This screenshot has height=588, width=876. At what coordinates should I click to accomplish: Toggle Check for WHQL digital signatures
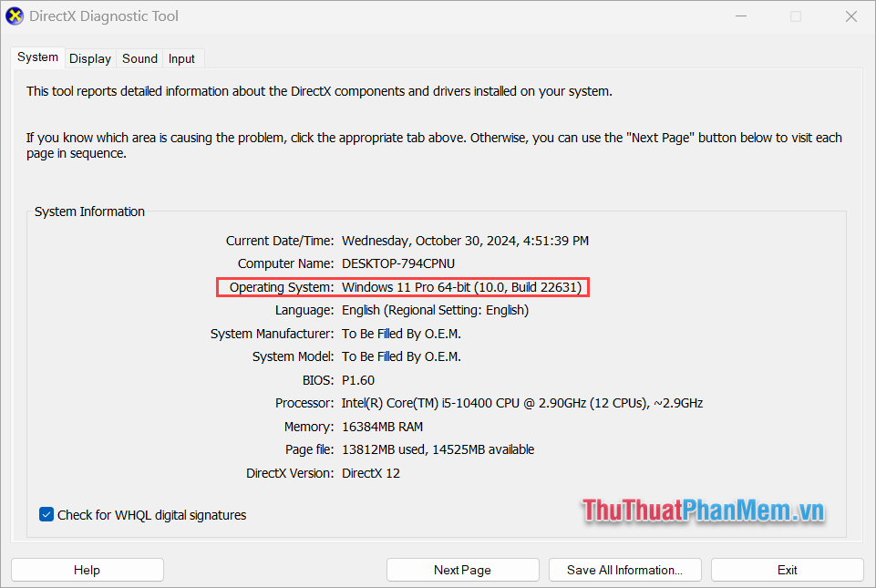point(46,514)
